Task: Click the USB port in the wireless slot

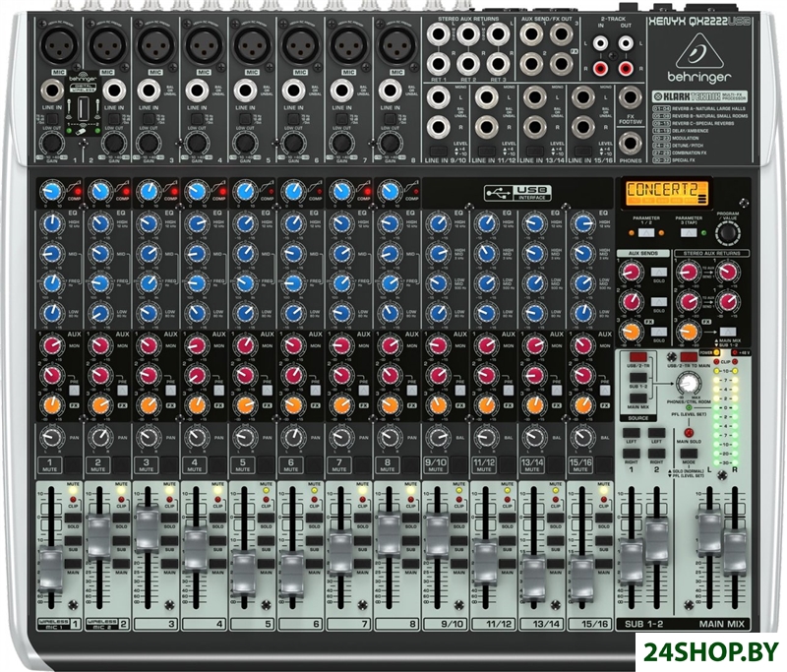Action: pos(84,107)
